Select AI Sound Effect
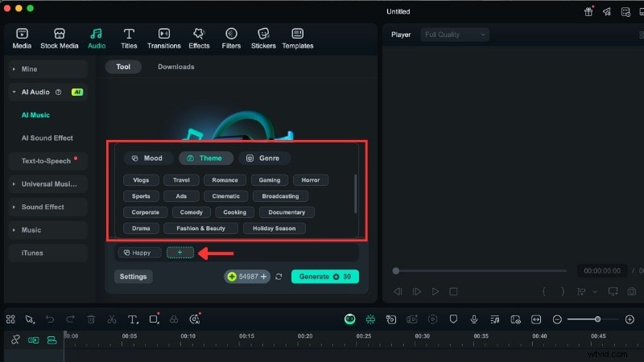The height and width of the screenshot is (362, 644). 47,138
